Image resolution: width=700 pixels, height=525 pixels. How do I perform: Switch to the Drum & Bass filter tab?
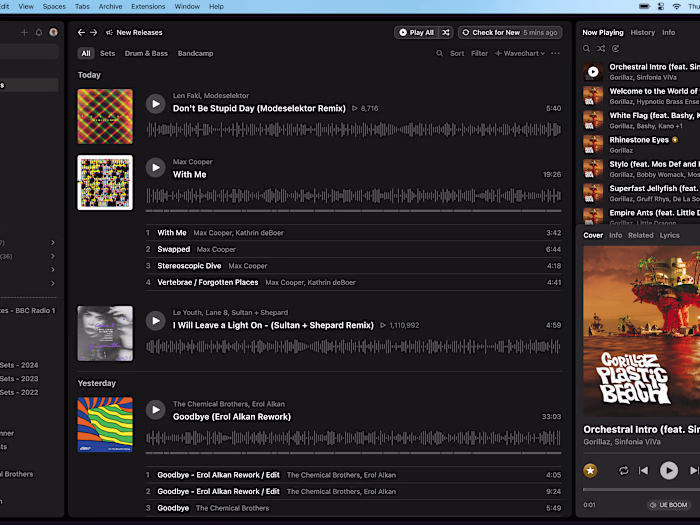(x=146, y=53)
